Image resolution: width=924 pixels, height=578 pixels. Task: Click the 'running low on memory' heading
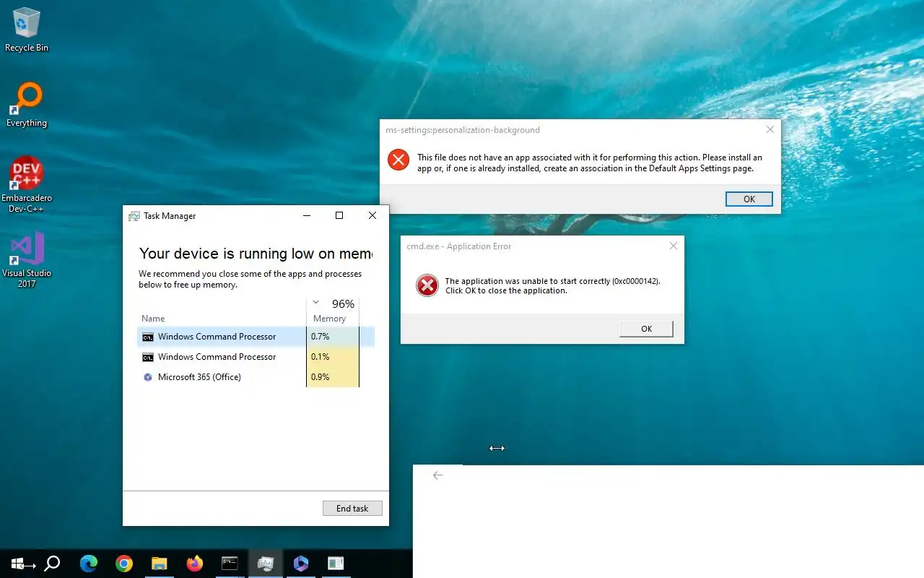pyautogui.click(x=256, y=254)
